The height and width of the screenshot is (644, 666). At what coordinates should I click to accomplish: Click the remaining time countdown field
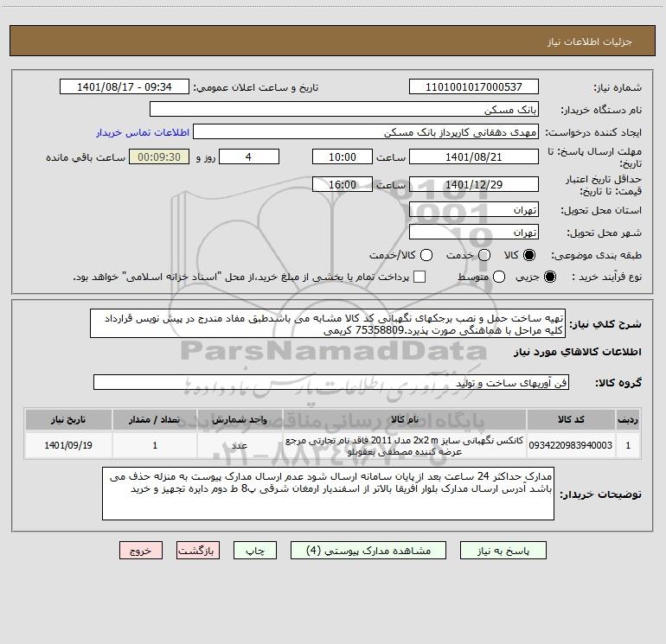click(157, 157)
